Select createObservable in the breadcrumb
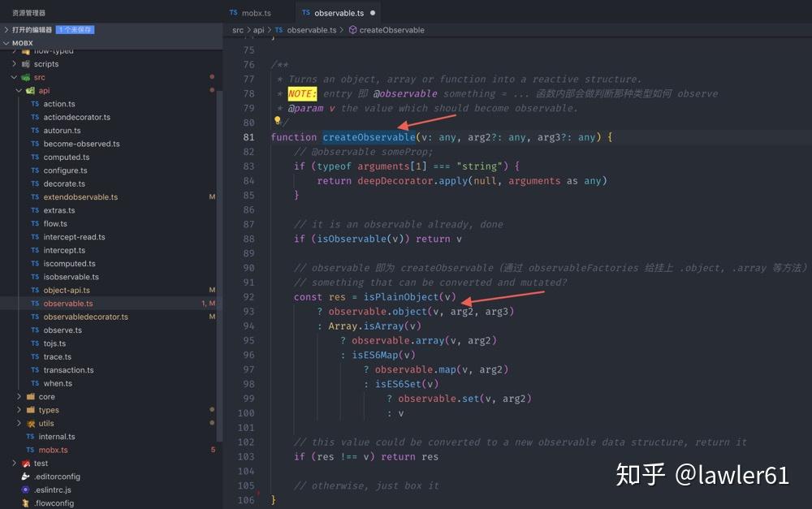This screenshot has height=509, width=812. click(391, 30)
